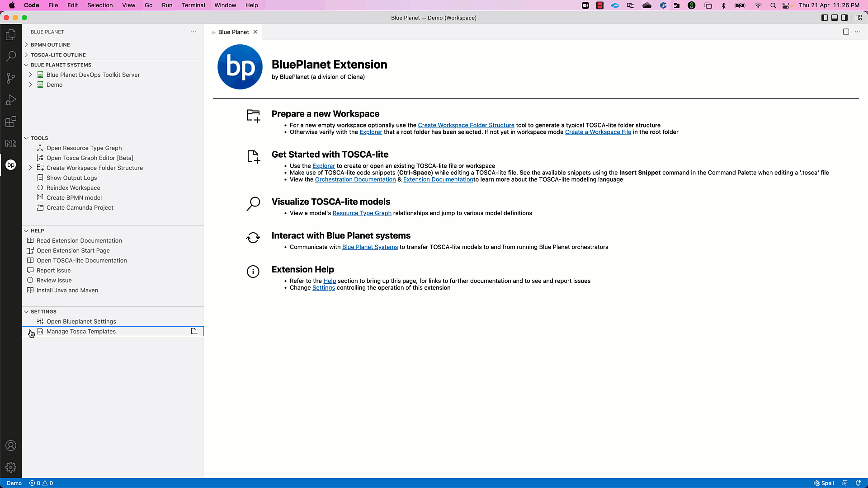Expand the Demo system node
This screenshot has height=488, width=868.
click(x=30, y=85)
